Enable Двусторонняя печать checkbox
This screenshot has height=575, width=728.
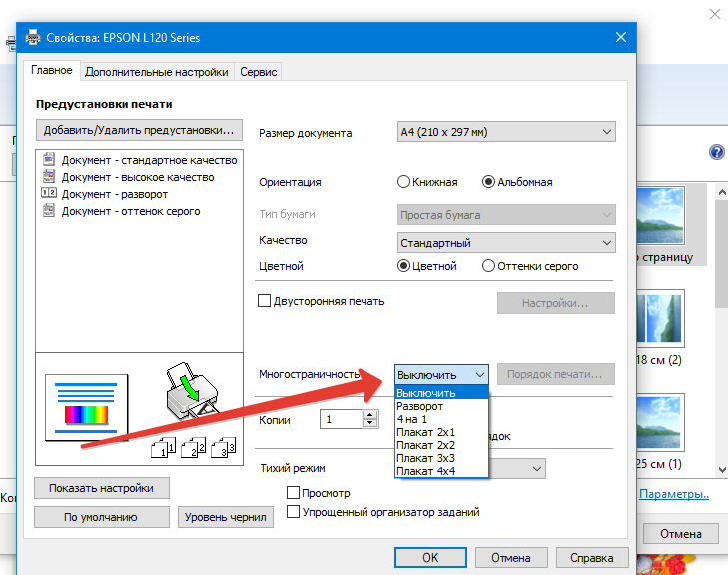[x=264, y=301]
